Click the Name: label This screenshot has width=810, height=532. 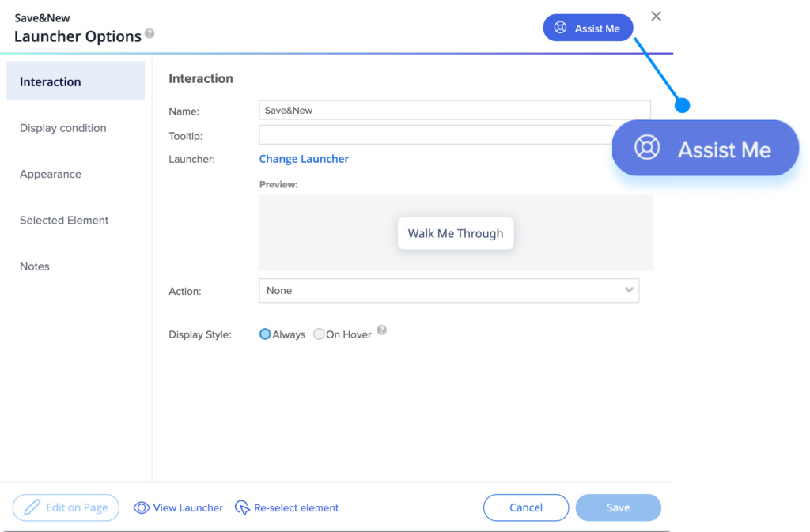[x=184, y=111]
